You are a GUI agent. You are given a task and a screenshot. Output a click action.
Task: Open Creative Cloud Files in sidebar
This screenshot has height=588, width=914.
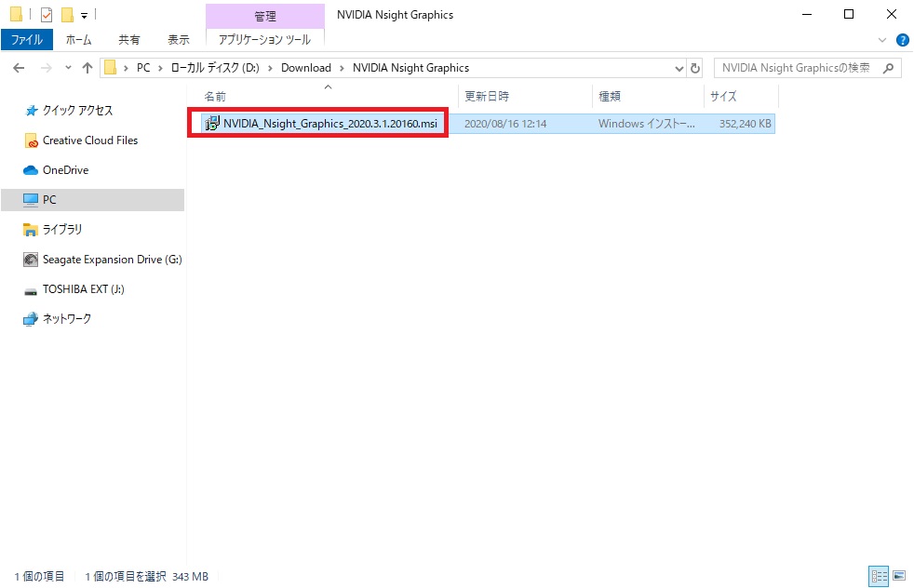tap(90, 140)
